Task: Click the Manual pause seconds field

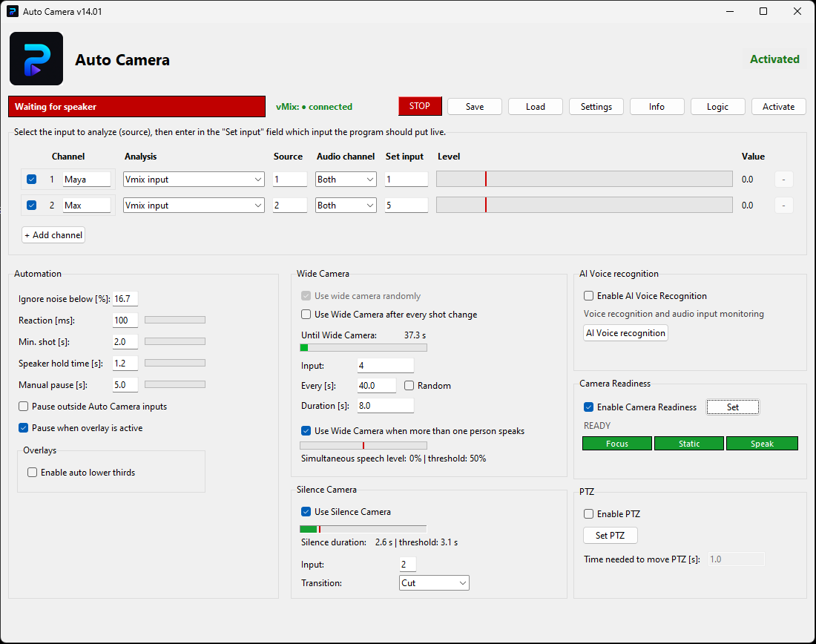Action: (125, 385)
